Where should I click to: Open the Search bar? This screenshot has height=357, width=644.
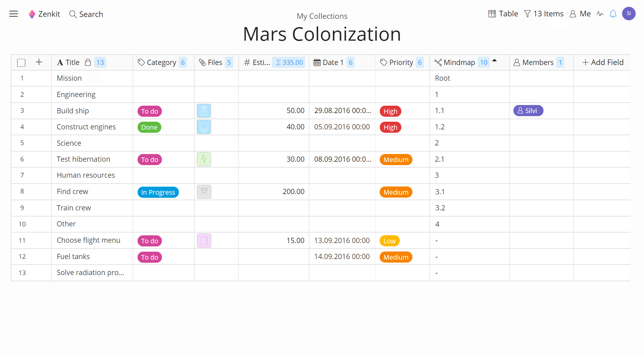coord(86,14)
